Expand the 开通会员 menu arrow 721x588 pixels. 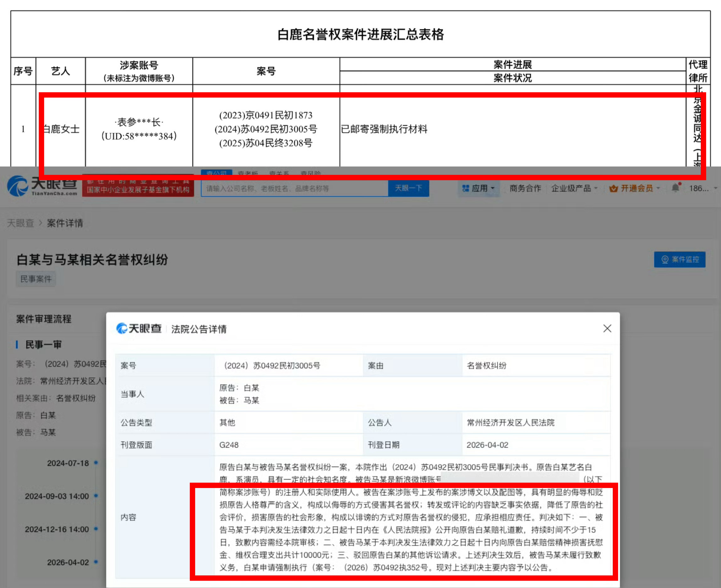click(658, 188)
